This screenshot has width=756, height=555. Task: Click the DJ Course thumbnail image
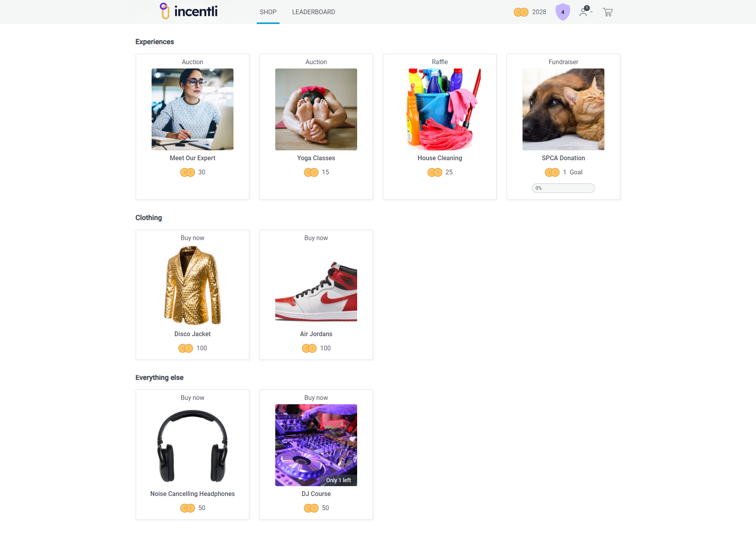316,445
